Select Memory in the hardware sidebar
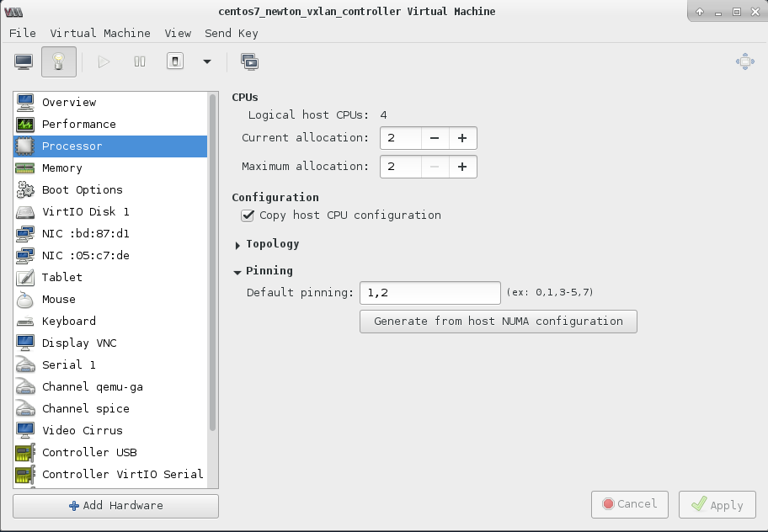The width and height of the screenshot is (768, 532). [60, 168]
